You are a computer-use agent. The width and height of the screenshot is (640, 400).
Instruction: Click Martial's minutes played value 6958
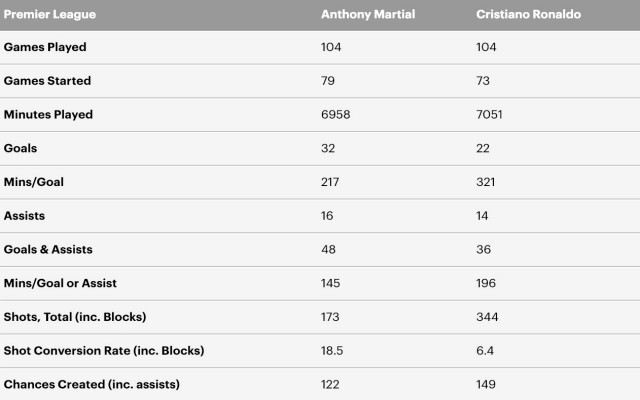coord(336,115)
